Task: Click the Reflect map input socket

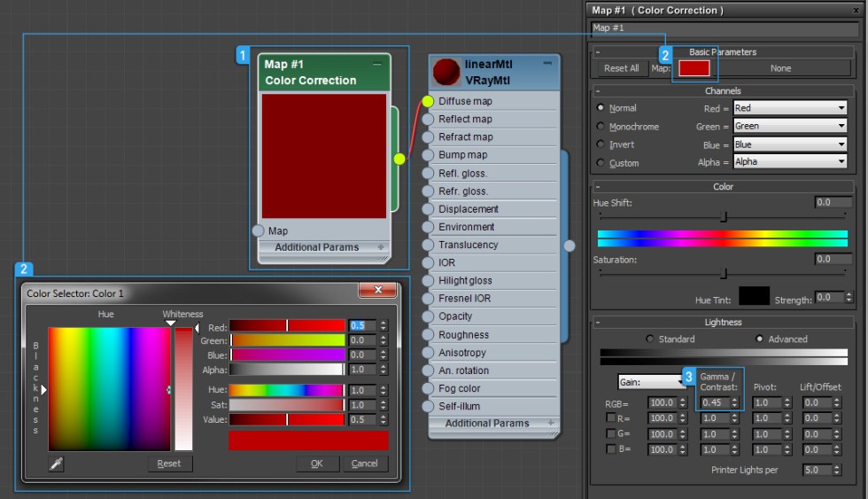Action: (x=428, y=119)
